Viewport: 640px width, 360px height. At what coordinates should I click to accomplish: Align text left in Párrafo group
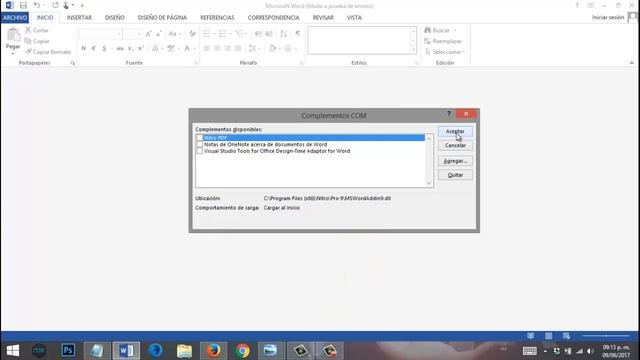click(x=207, y=48)
